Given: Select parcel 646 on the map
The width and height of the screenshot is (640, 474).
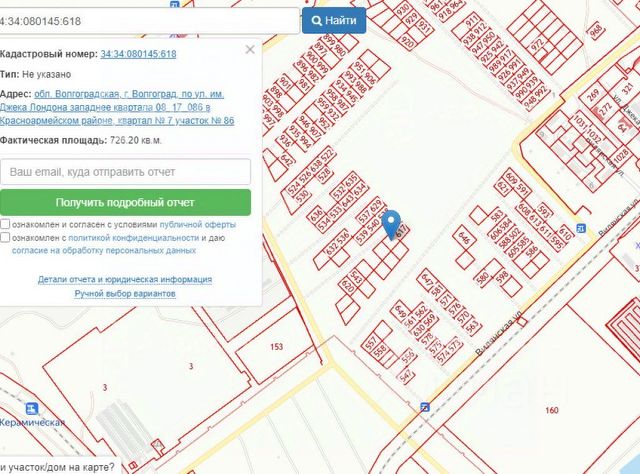Looking at the screenshot, I should pos(464,237).
